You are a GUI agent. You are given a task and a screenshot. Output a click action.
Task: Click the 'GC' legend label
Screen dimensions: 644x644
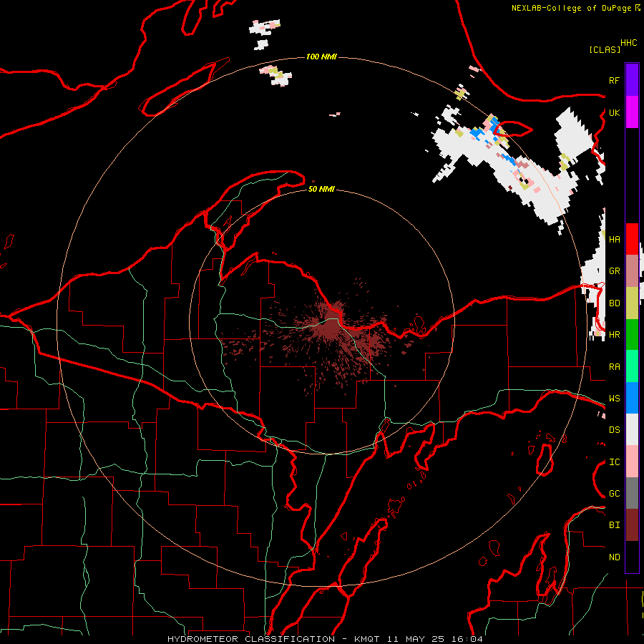(x=614, y=494)
